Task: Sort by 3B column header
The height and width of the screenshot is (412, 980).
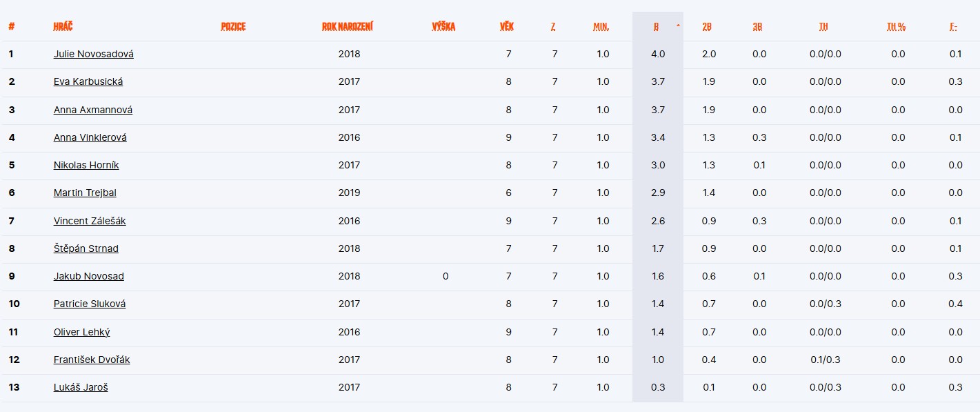Action: [x=758, y=26]
